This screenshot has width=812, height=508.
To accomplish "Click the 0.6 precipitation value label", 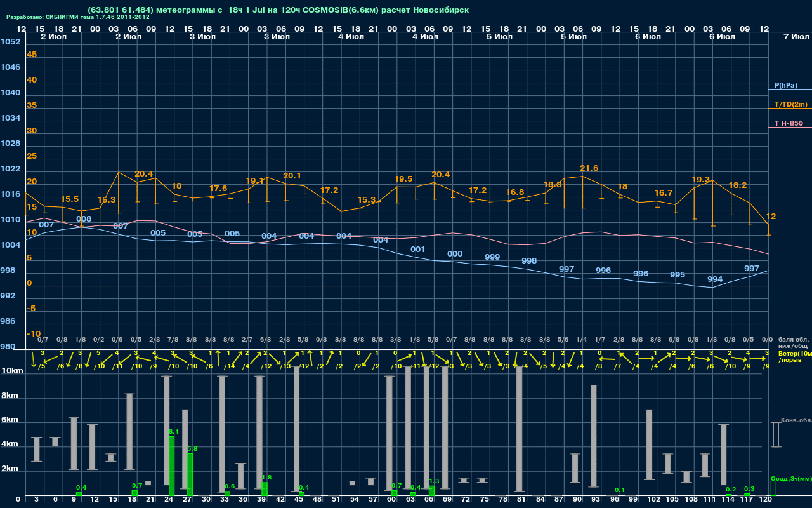I will click(230, 486).
